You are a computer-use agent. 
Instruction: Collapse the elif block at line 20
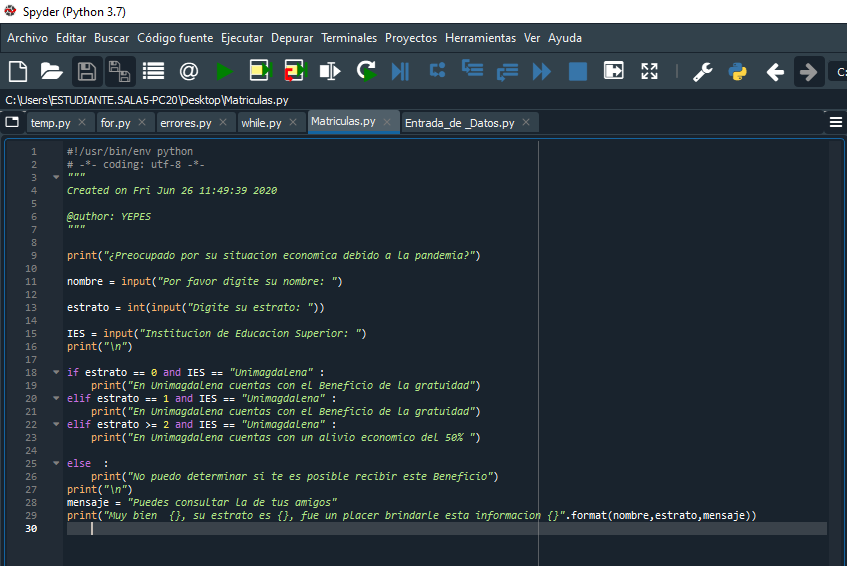click(x=56, y=398)
